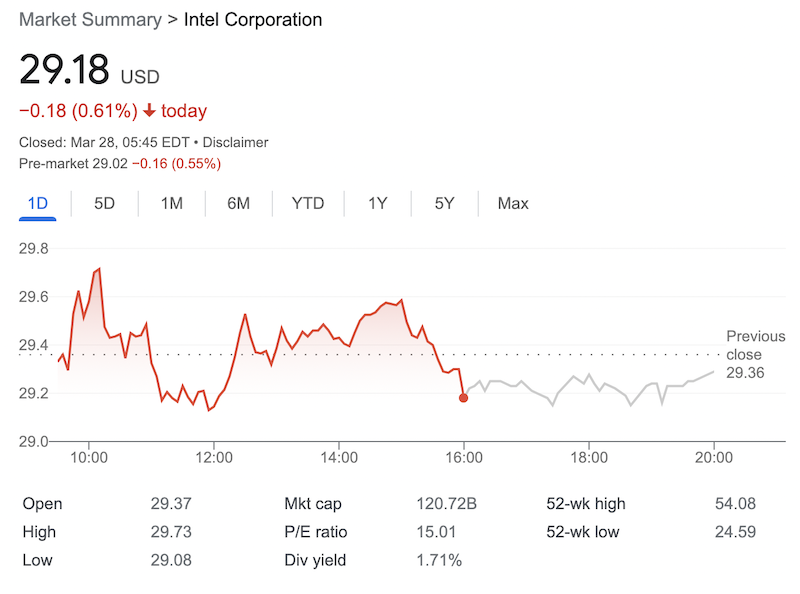Open the 1M chart range
This screenshot has height=594, width=800.
pyautogui.click(x=172, y=204)
